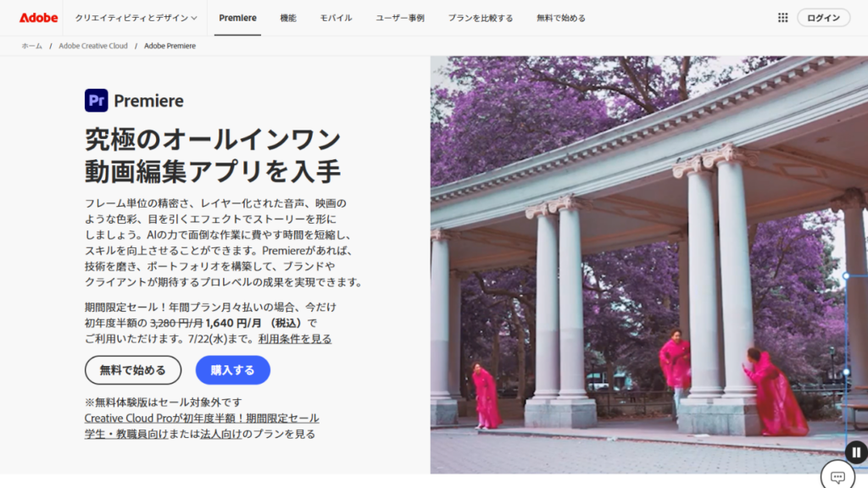Open Creative Cloud Pro半額セール link
Screen dimensions: 868x488
(202, 418)
